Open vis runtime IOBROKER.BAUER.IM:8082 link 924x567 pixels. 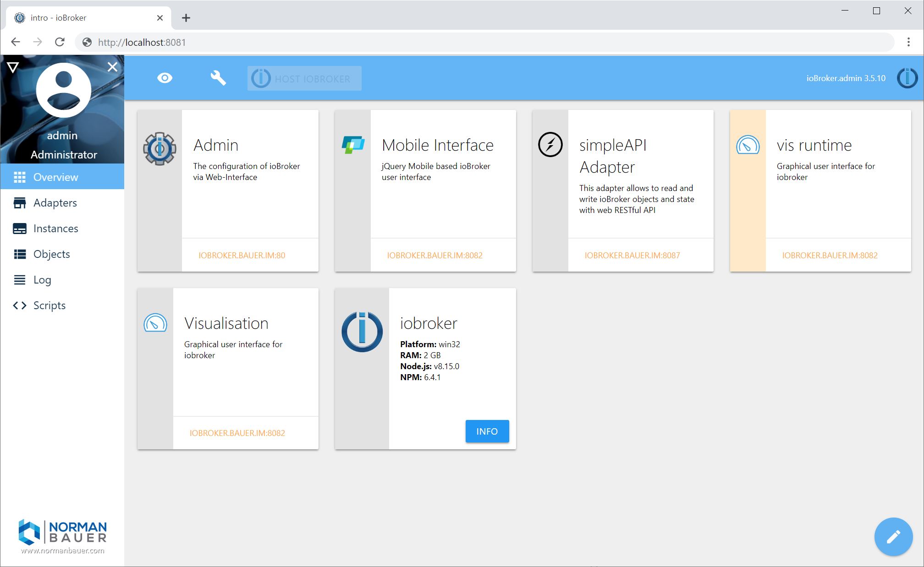830,255
